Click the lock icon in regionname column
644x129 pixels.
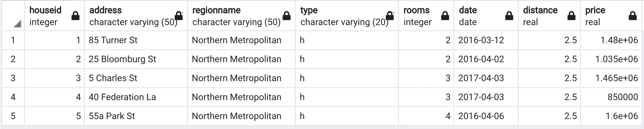287,16
